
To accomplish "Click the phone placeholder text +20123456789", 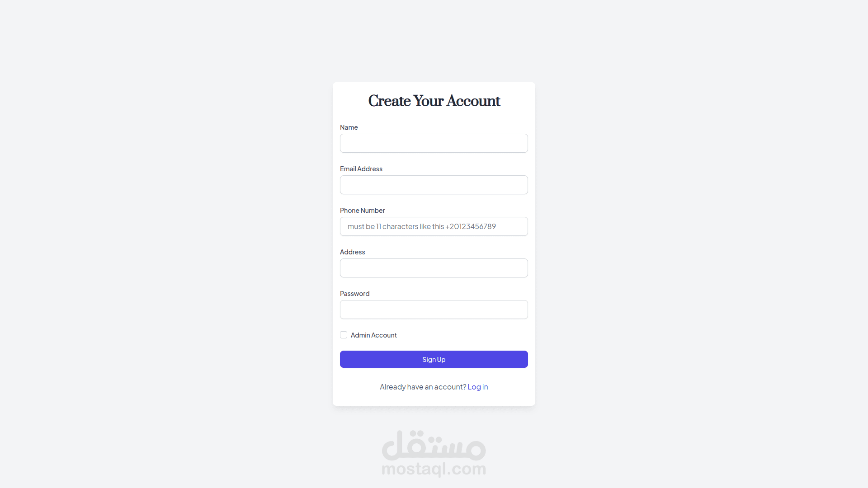I will coord(471,226).
